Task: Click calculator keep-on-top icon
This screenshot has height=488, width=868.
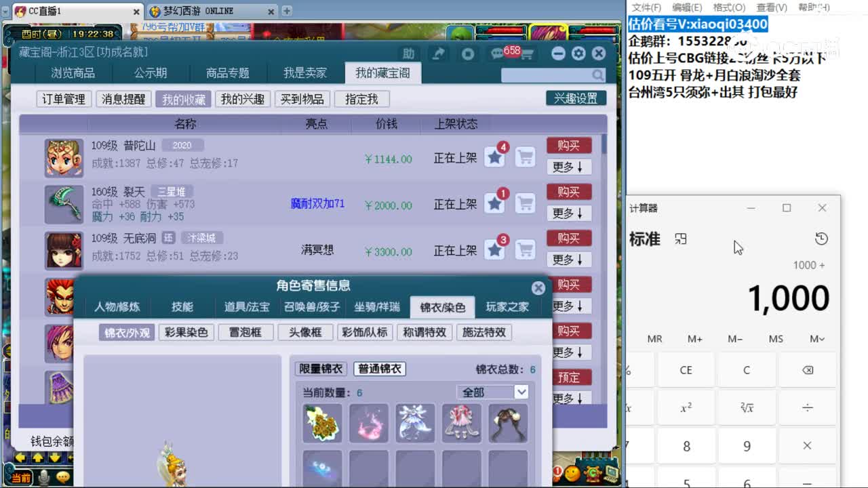Action: (x=681, y=239)
